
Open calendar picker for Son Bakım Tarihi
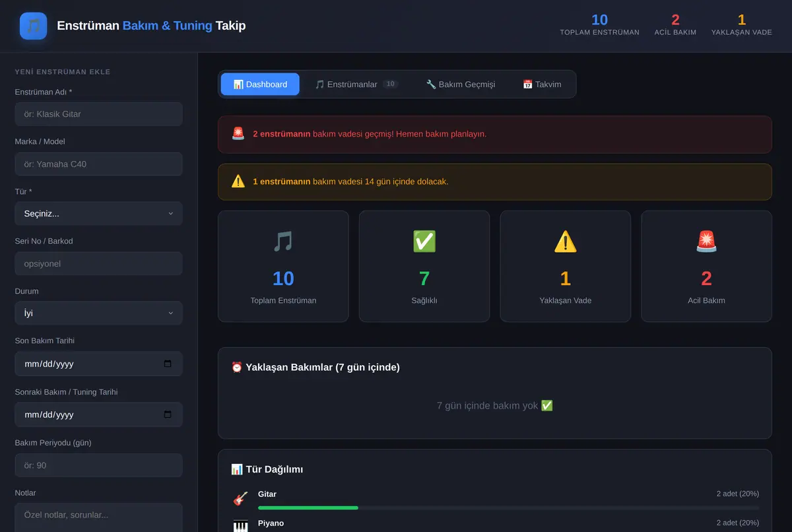pos(168,364)
